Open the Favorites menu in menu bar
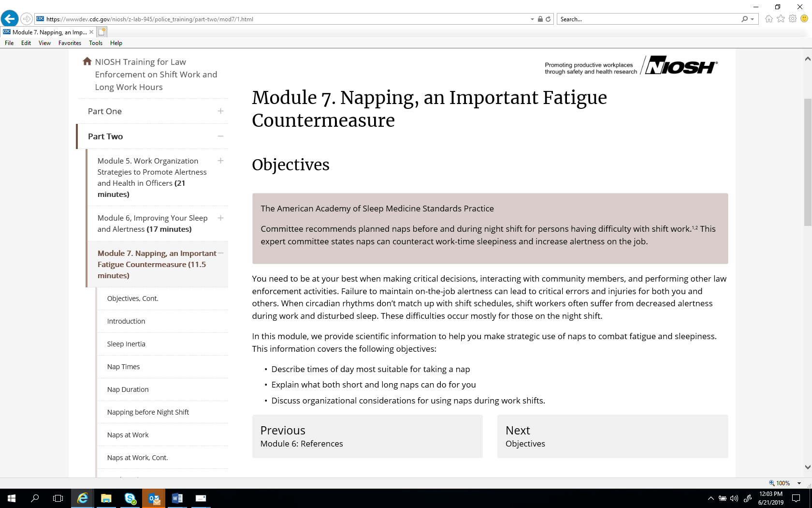Screen dimensions: 812x508 (70, 43)
